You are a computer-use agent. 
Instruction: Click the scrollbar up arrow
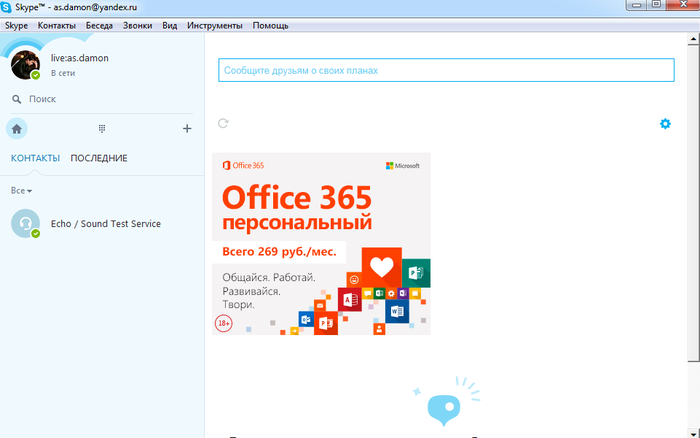tap(693, 39)
